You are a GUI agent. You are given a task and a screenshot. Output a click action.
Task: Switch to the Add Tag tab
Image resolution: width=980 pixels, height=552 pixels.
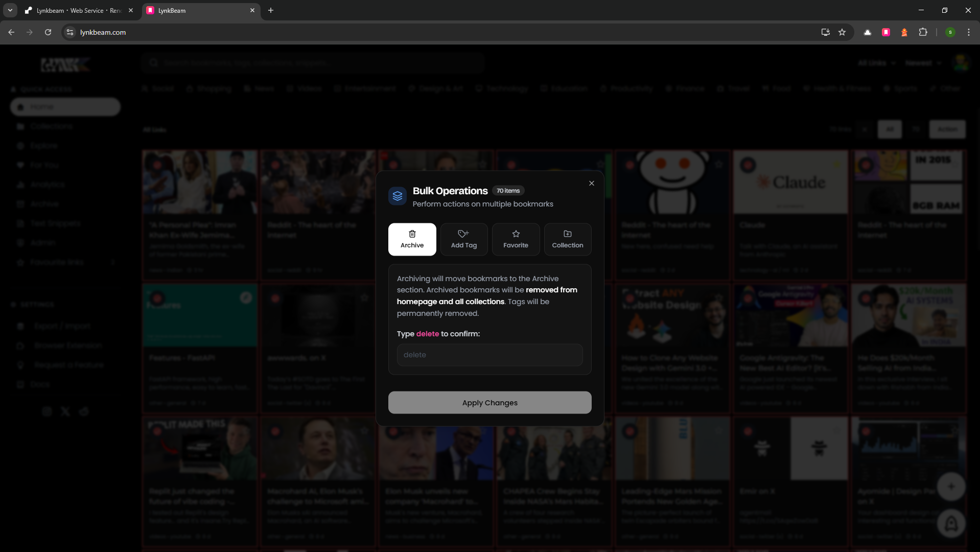(464, 239)
